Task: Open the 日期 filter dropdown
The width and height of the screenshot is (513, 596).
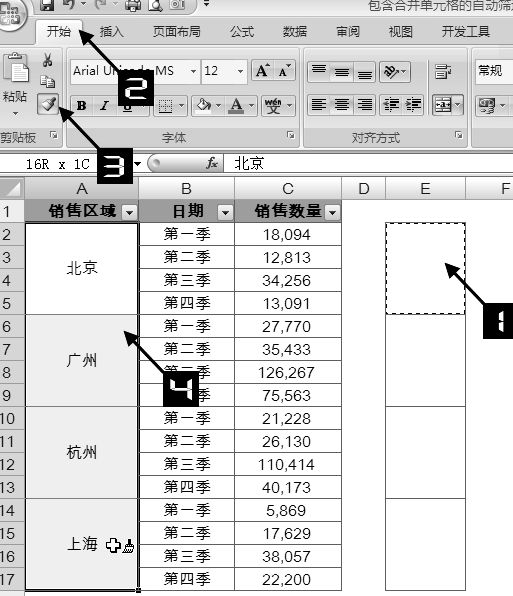Action: point(225,212)
